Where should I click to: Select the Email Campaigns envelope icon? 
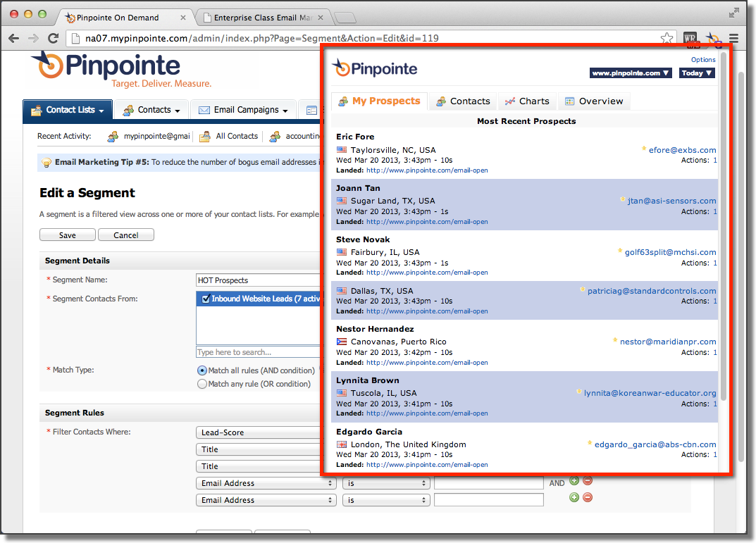click(204, 110)
